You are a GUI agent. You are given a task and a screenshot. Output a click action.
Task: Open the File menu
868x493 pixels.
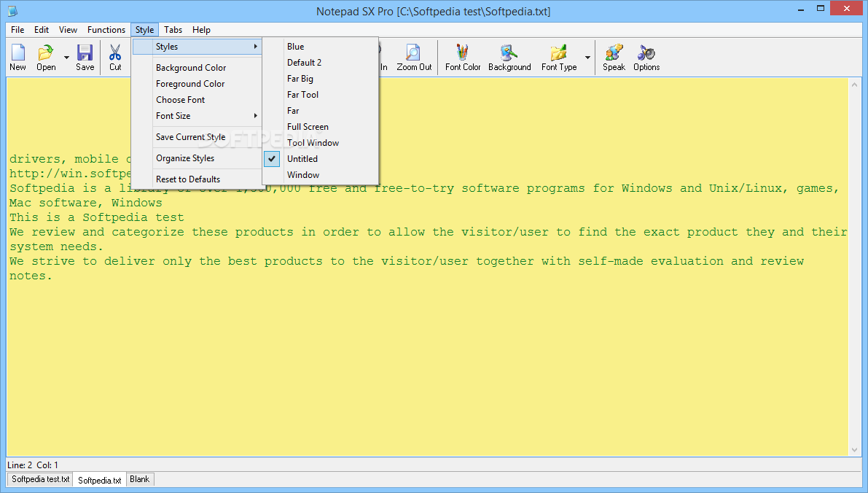tap(17, 30)
